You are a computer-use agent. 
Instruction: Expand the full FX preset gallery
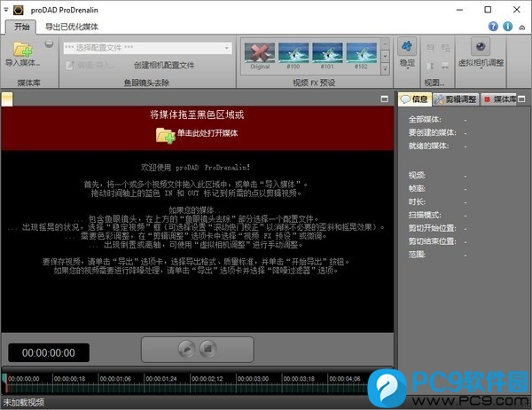[x=385, y=68]
